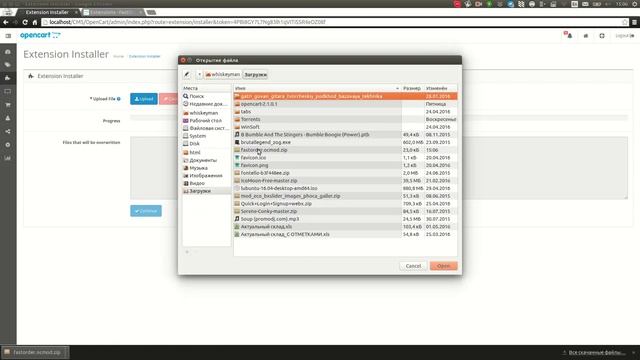This screenshot has width=640, height=360.
Task: Click the blue Upload button
Action: [x=144, y=99]
